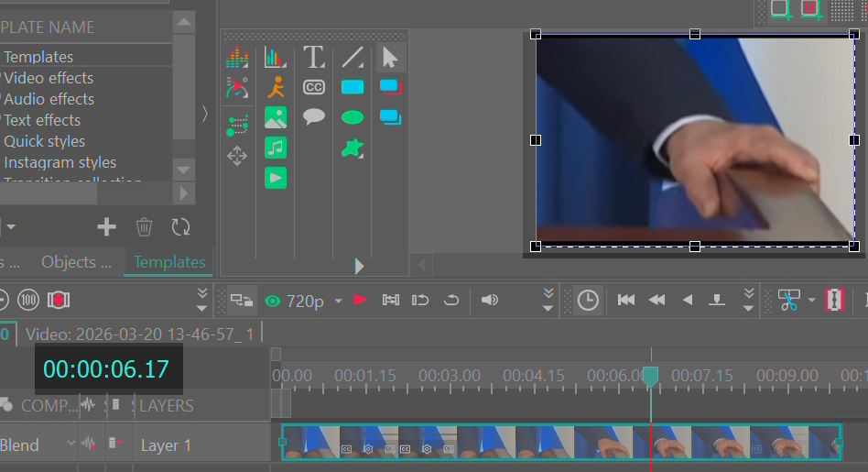The height and width of the screenshot is (472, 868).
Task: Activate the arrow selection cursor tool
Action: pos(390,58)
